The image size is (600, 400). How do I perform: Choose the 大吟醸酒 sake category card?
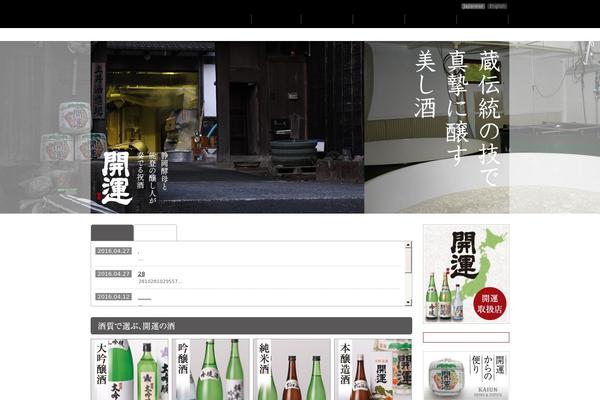click(130, 369)
